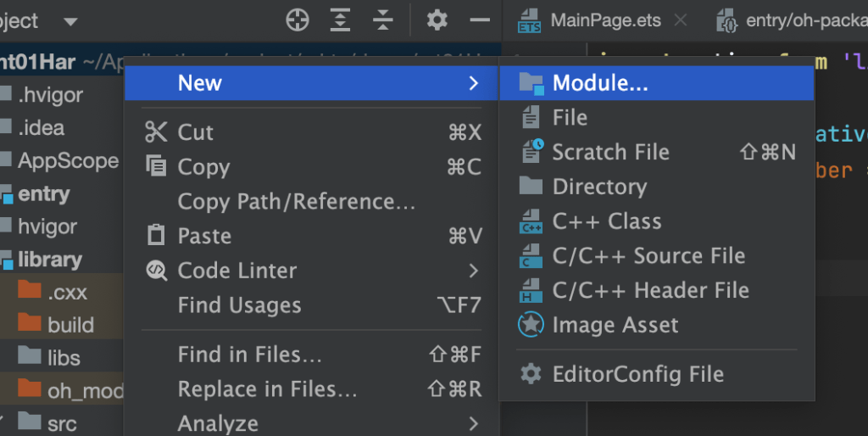Choose EditorConfig File from New submenu
The height and width of the screenshot is (436, 868).
click(x=637, y=374)
